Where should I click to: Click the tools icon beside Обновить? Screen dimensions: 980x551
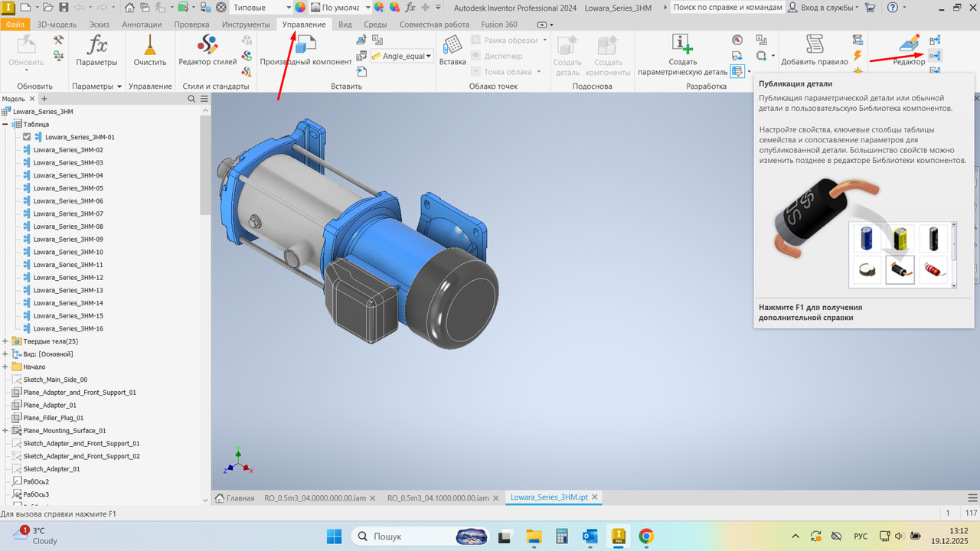pyautogui.click(x=58, y=40)
